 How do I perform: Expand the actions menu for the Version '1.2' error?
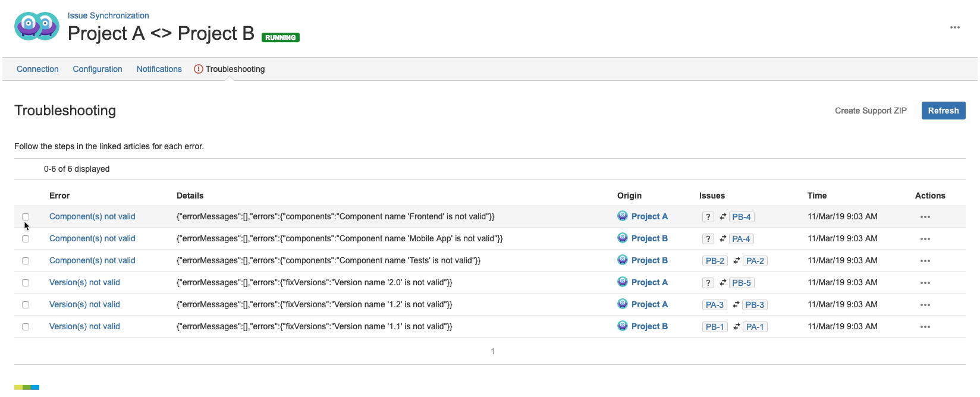(925, 305)
